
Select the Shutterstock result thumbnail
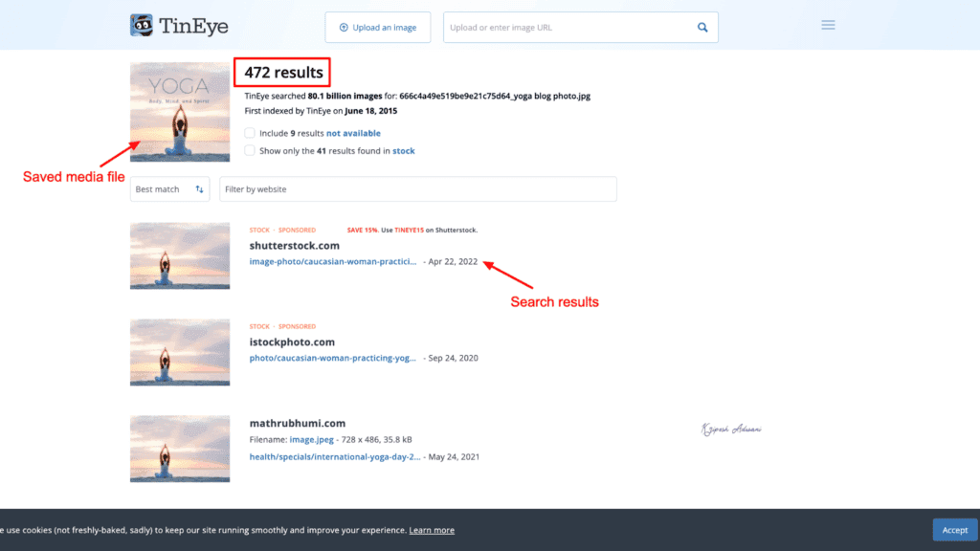point(179,255)
